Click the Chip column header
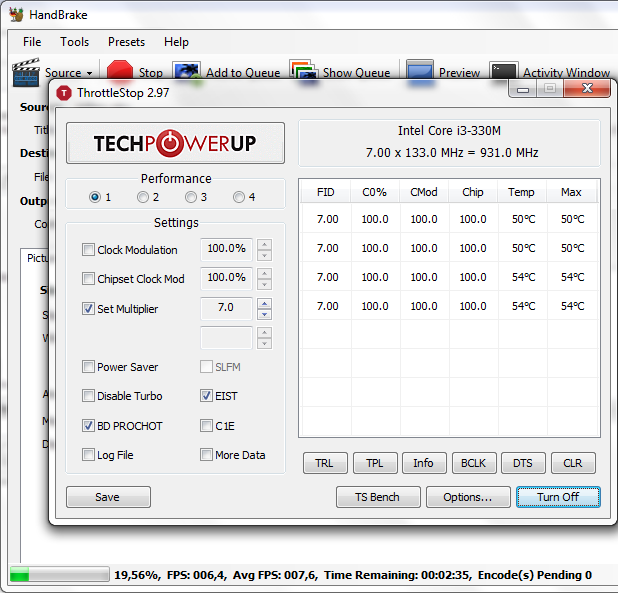Image resolution: width=618 pixels, height=593 pixels. click(x=473, y=192)
